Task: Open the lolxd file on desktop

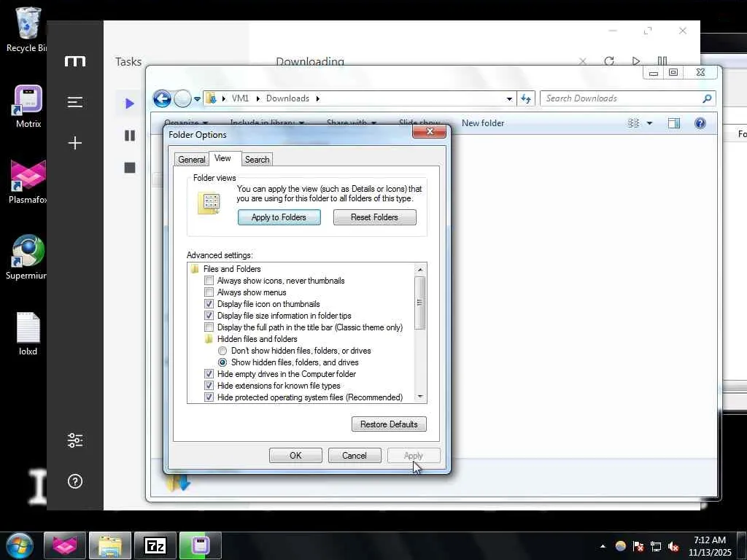Action: [x=28, y=334]
